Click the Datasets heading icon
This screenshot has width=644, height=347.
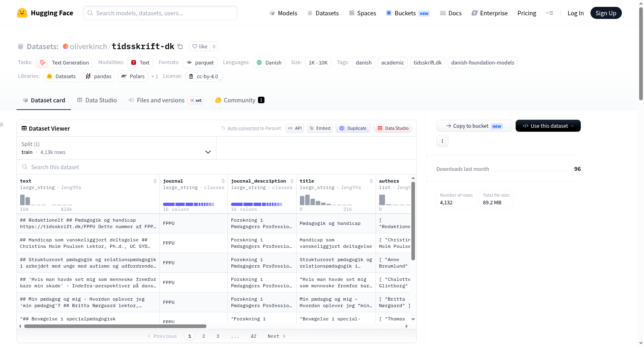click(21, 46)
